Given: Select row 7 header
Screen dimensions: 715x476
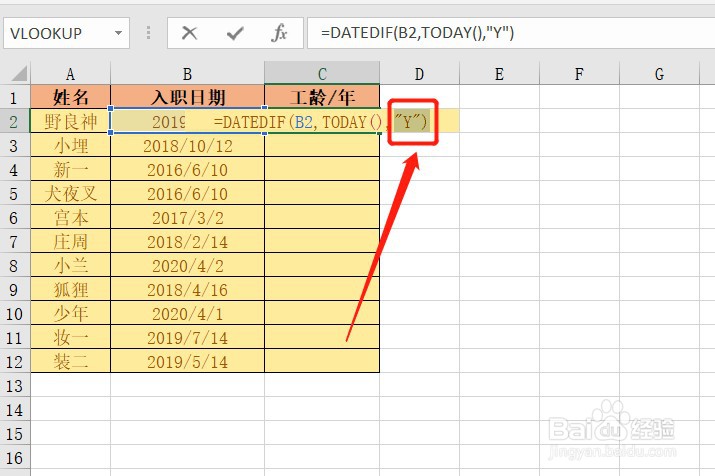Looking at the screenshot, I should coord(14,242).
